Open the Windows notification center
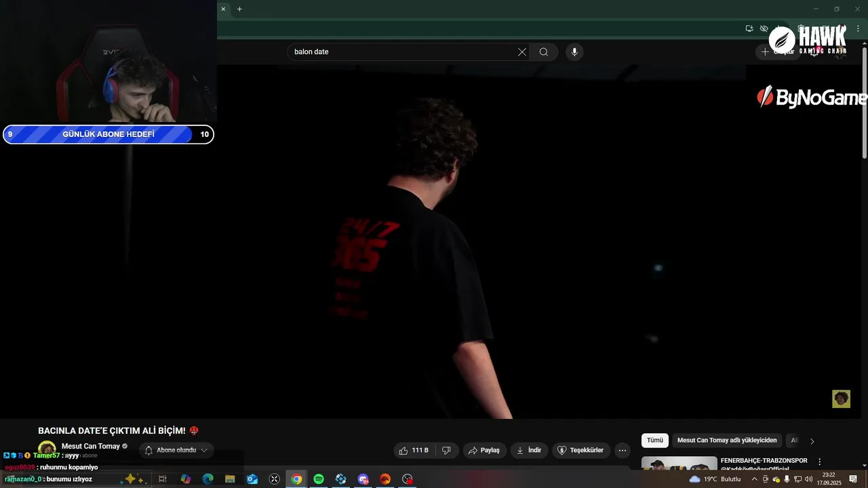Image resolution: width=868 pixels, height=488 pixels. coord(853,479)
